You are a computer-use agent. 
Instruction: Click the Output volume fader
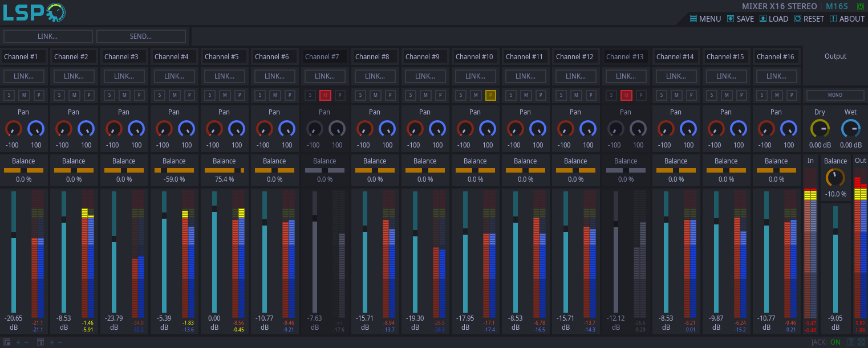[x=835, y=259]
